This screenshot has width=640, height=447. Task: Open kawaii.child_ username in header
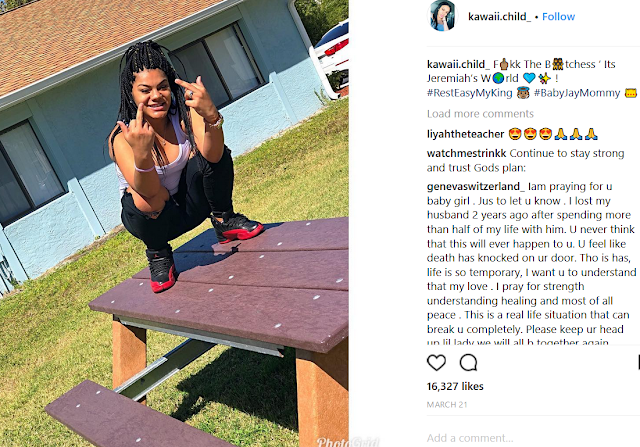pyautogui.click(x=499, y=17)
